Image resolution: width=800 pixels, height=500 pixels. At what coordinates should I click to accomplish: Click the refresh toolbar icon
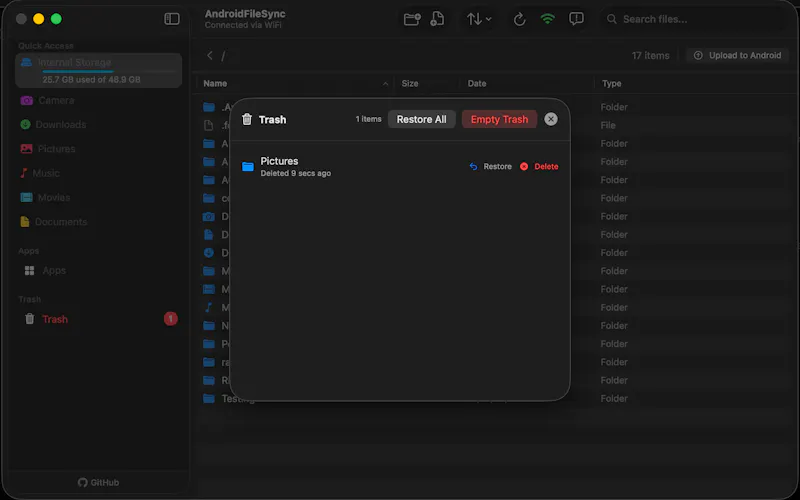click(519, 19)
